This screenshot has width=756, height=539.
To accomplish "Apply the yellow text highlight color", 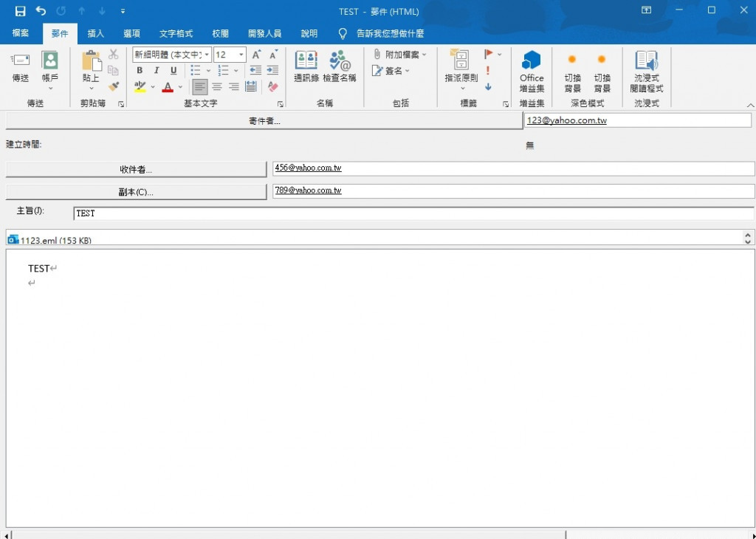I will [140, 87].
